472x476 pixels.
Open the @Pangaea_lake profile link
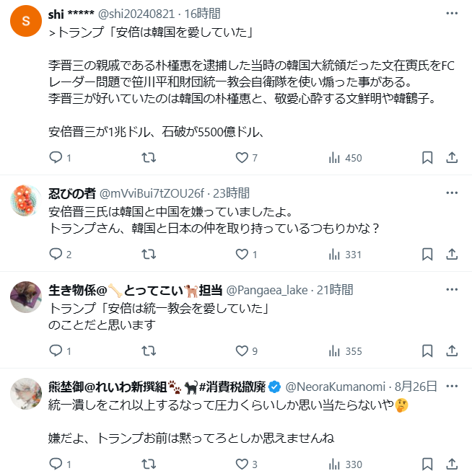point(268,290)
